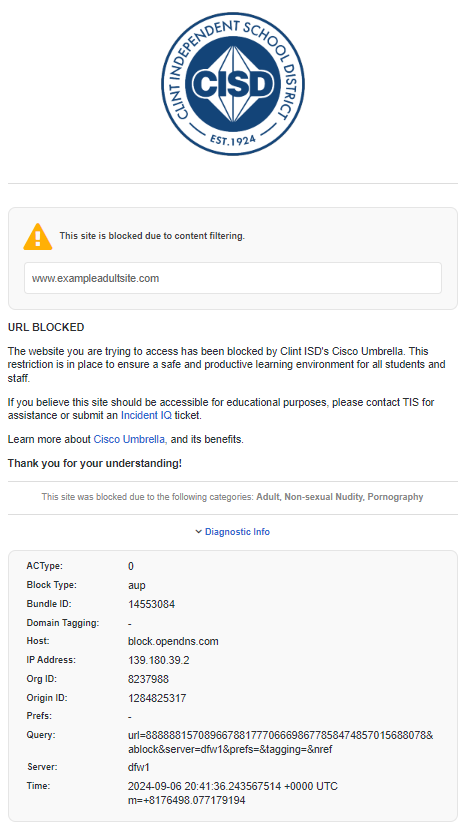
Task: Open the Cisco Umbrella link
Action: coord(130,439)
